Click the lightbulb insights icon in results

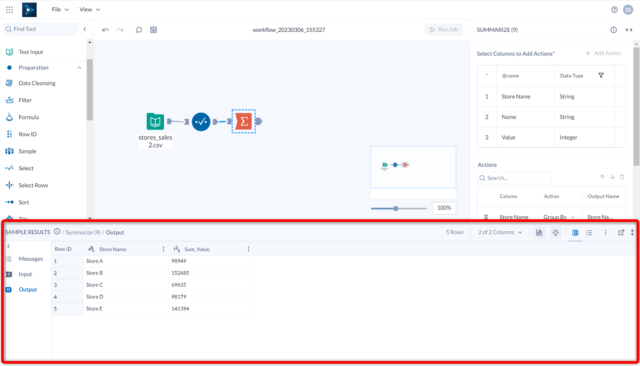click(x=556, y=233)
